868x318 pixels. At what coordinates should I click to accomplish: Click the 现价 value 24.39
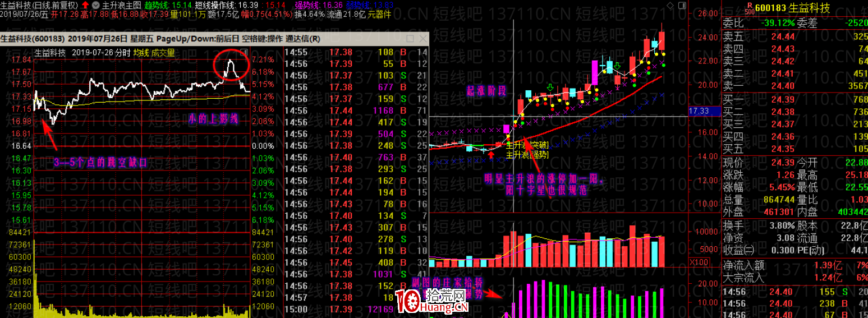tap(782, 162)
